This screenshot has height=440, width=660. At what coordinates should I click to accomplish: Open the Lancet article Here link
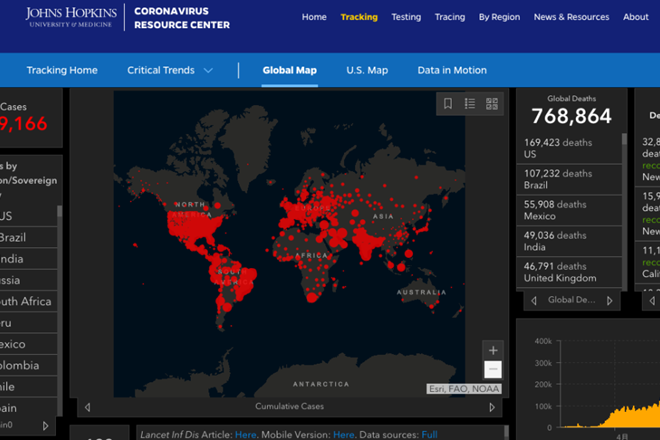[245, 435]
